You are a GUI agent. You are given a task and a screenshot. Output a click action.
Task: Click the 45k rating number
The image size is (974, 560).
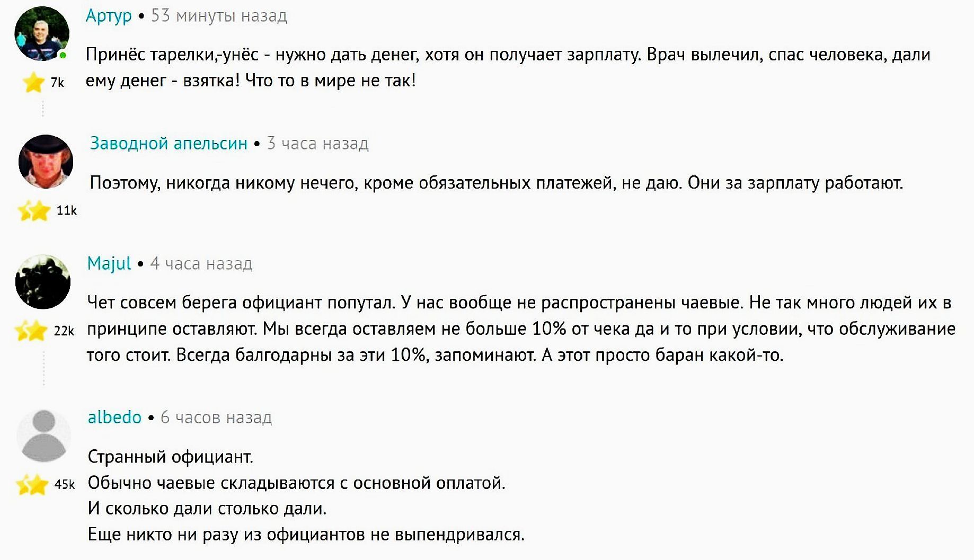(65, 484)
